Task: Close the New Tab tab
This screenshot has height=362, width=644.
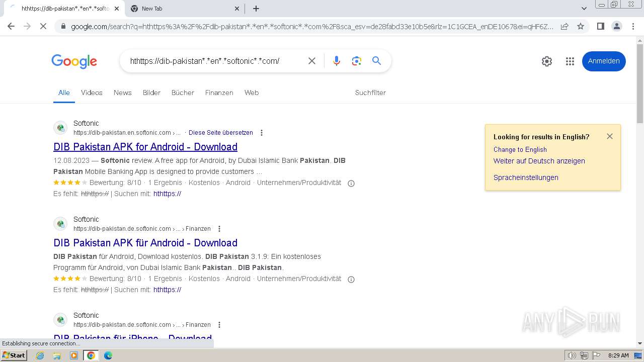Action: pyautogui.click(x=237, y=9)
